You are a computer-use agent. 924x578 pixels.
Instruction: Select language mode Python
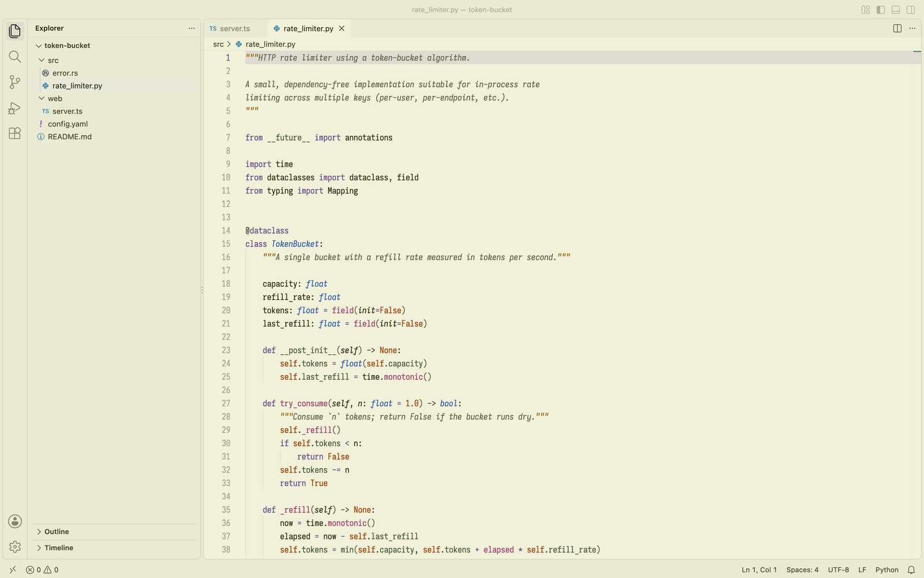(x=887, y=570)
